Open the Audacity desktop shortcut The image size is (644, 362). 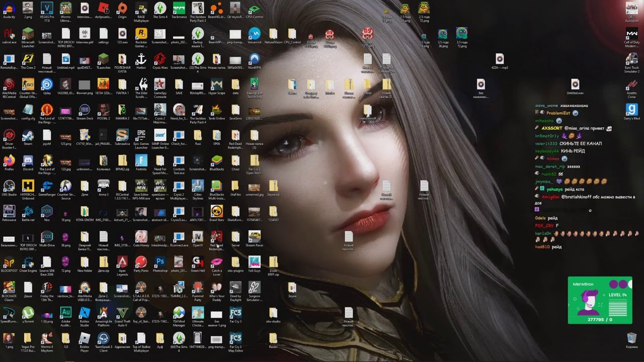pos(9,9)
